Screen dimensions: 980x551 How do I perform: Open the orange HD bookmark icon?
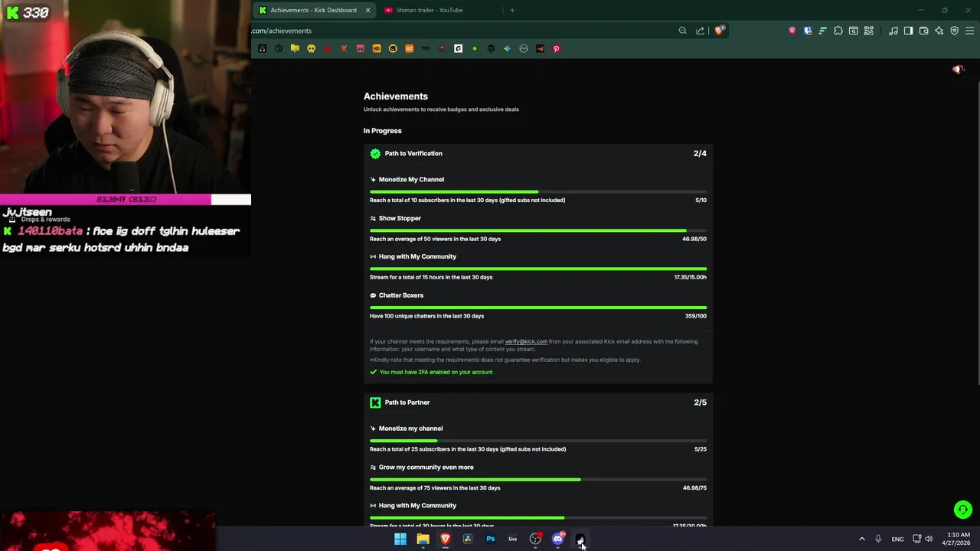377,48
